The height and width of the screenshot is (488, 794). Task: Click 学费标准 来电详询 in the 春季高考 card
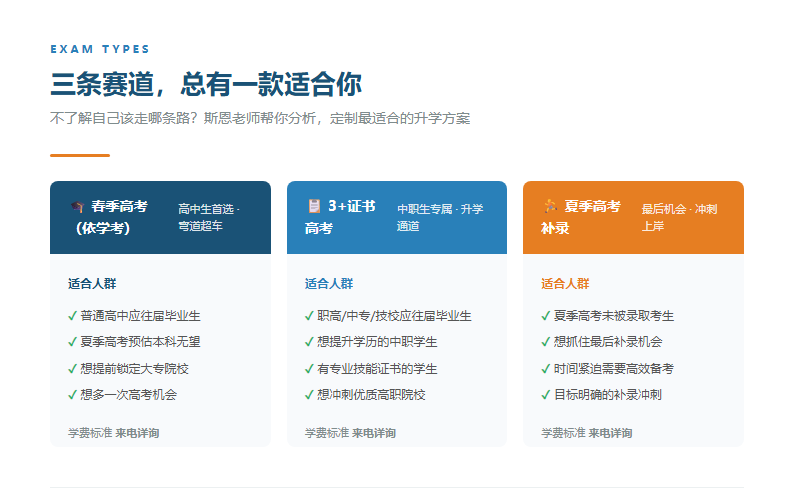pyautogui.click(x=113, y=433)
